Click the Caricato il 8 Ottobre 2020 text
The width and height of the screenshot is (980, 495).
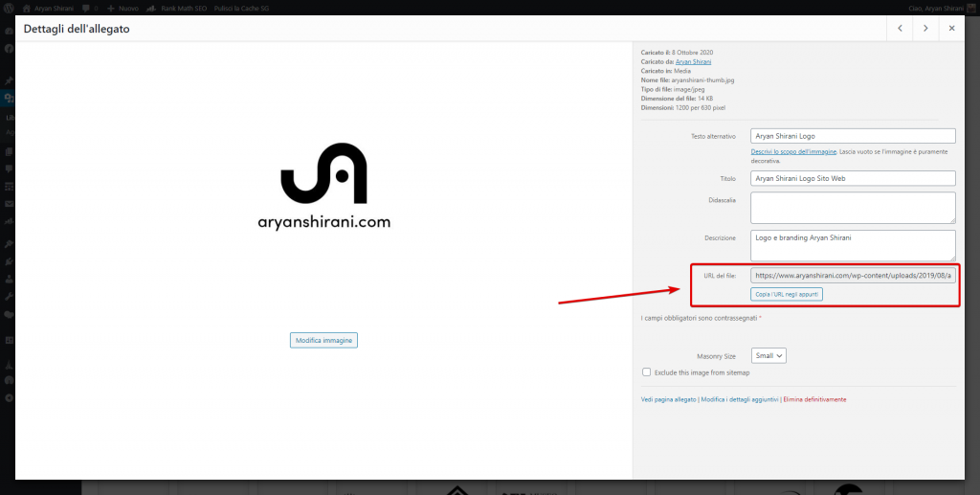tap(677, 53)
